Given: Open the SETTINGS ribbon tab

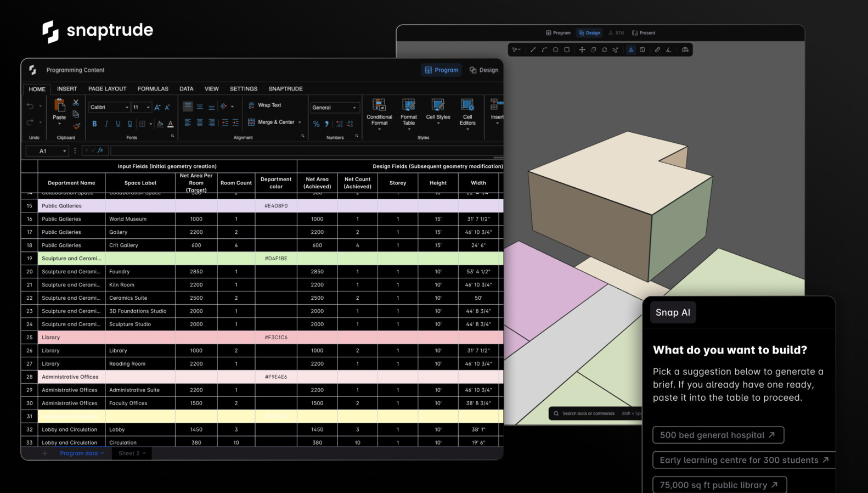Looking at the screenshot, I should [244, 88].
